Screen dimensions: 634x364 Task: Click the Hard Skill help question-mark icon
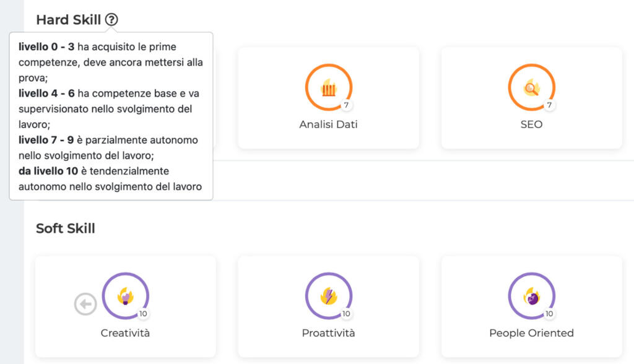click(x=111, y=19)
